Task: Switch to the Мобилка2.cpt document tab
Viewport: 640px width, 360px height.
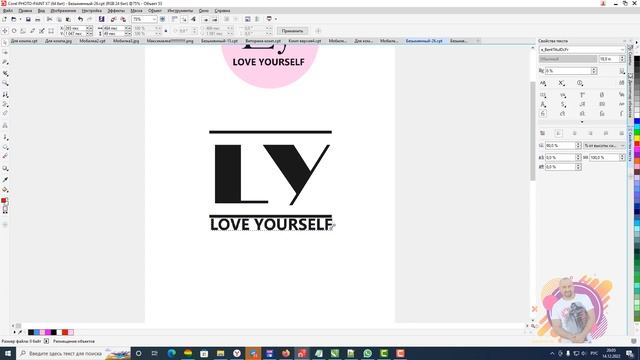Action: [92, 41]
